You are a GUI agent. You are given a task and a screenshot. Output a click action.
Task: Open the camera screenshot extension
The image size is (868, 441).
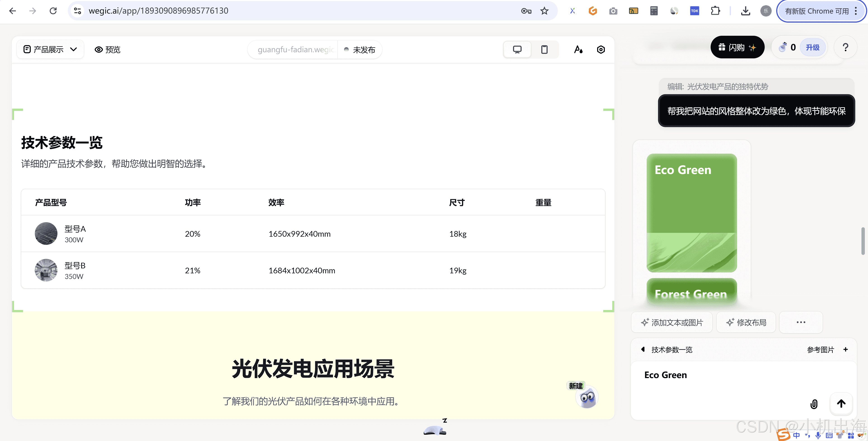click(x=613, y=11)
